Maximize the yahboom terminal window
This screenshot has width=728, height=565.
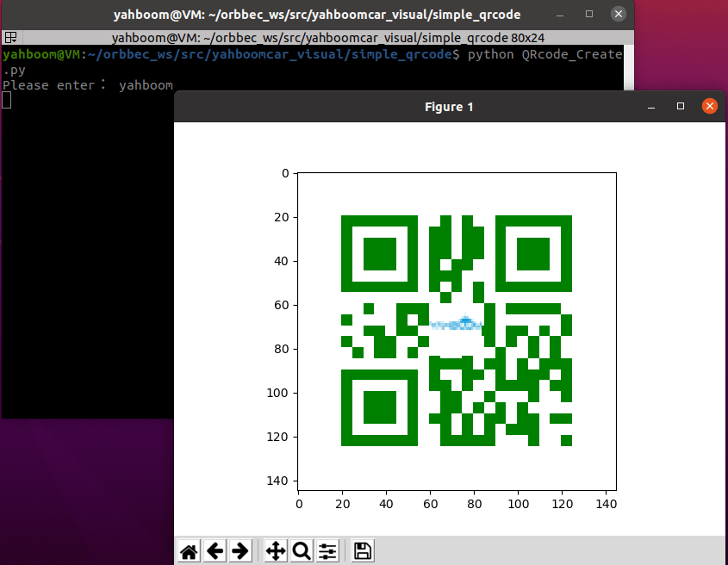tap(589, 14)
